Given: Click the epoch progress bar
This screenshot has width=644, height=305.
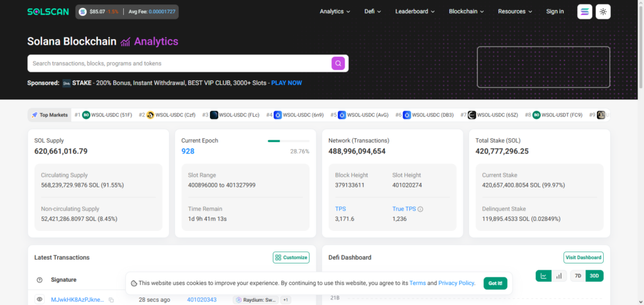Looking at the screenshot, I should (288, 141).
